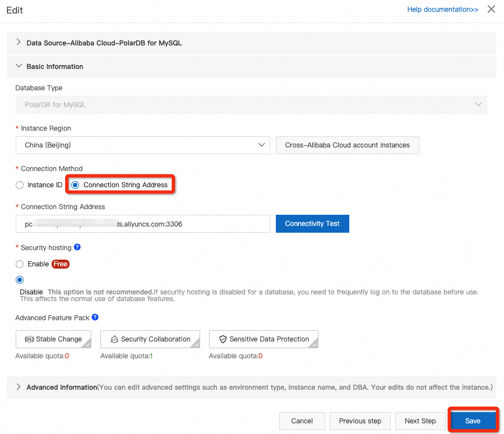Screen dimensions: 504x434
Task: Click the red Free badge
Action: click(61, 264)
